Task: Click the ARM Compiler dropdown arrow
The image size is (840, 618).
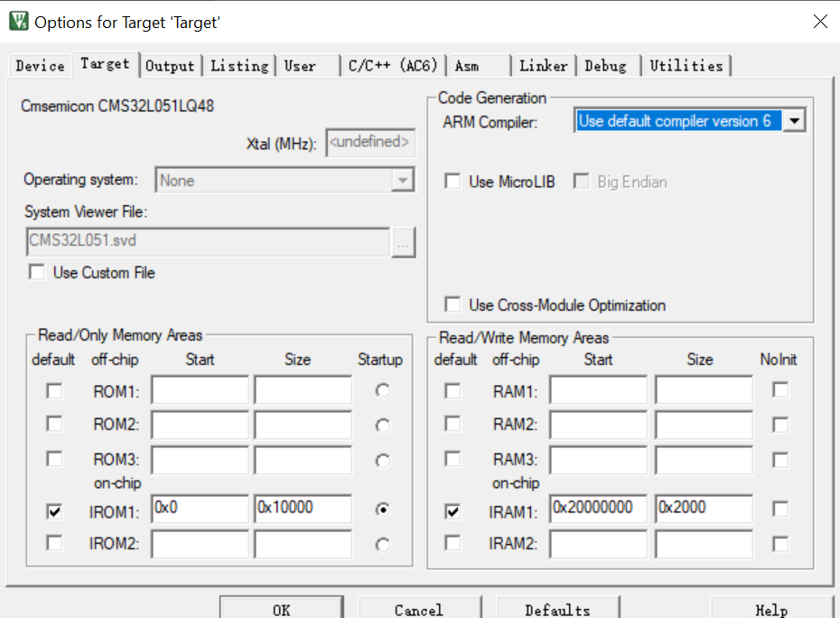Action: 795,120
